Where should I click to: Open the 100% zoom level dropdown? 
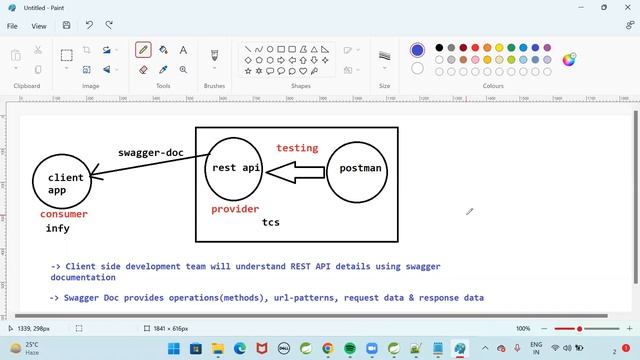click(x=523, y=329)
